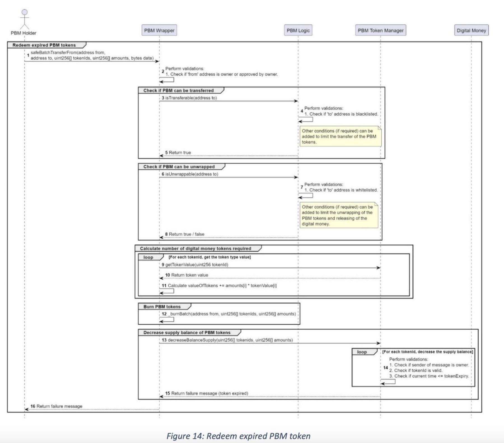This screenshot has width=504, height=443.
Task: Select the PBM Logic participant box
Action: (x=298, y=30)
